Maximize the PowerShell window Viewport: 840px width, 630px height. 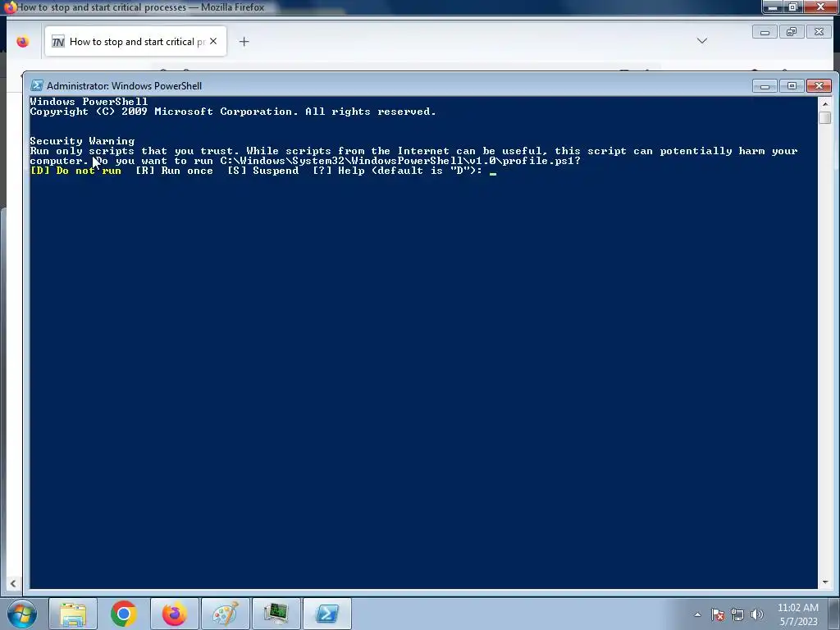(x=792, y=85)
